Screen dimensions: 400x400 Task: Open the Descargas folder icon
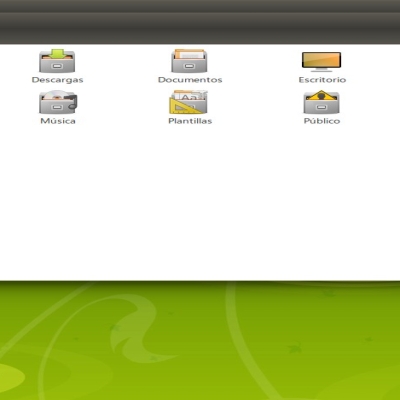point(57,61)
